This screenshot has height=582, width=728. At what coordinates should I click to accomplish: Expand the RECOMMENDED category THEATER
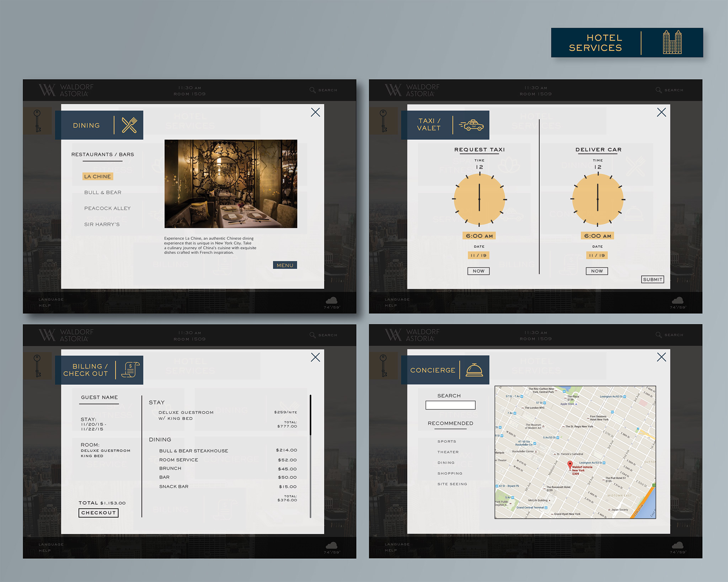tap(448, 452)
